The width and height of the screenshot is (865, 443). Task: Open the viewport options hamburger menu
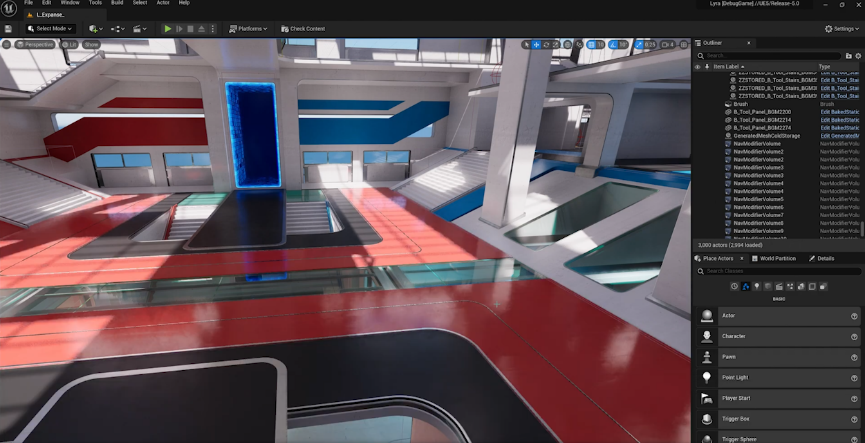[7, 45]
